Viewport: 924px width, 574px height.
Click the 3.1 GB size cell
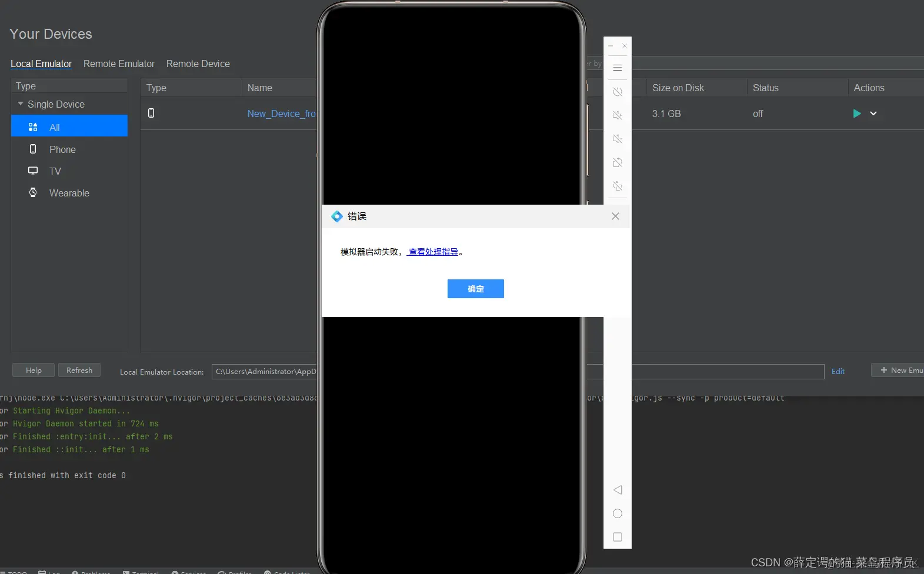[x=666, y=114]
